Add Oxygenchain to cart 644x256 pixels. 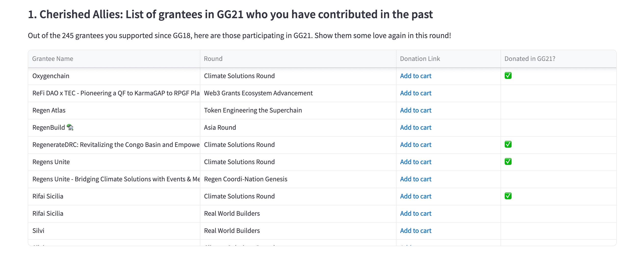tap(415, 76)
